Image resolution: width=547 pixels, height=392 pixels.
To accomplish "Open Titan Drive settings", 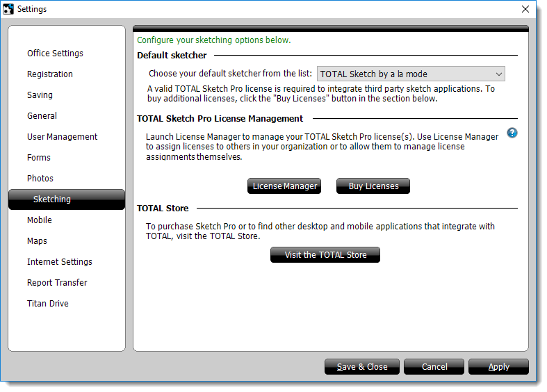I will pyautogui.click(x=48, y=304).
